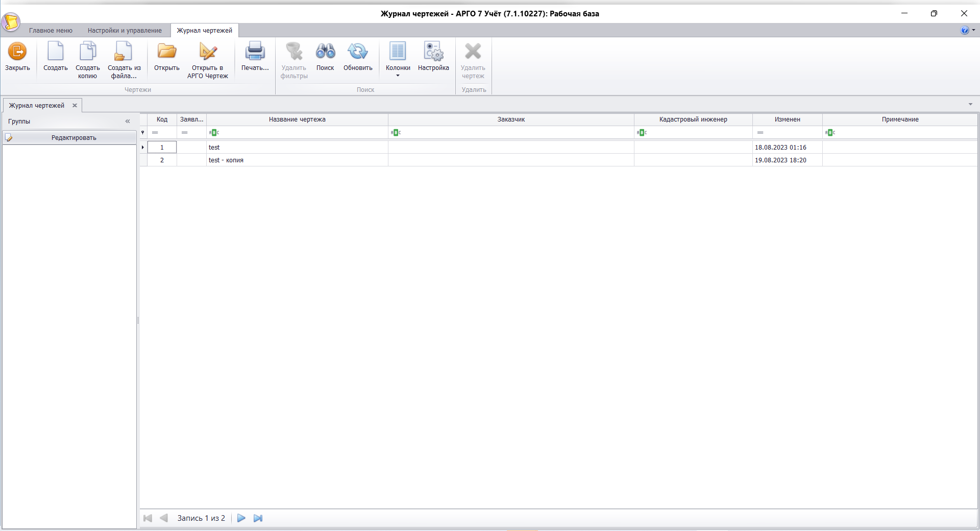
Task: Click the Печать printer icon
Action: [255, 52]
